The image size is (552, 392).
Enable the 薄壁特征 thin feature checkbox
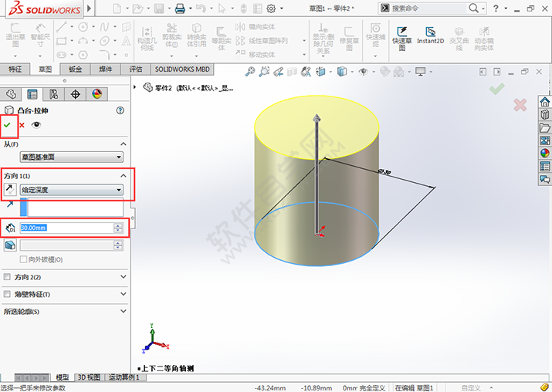(x=8, y=295)
